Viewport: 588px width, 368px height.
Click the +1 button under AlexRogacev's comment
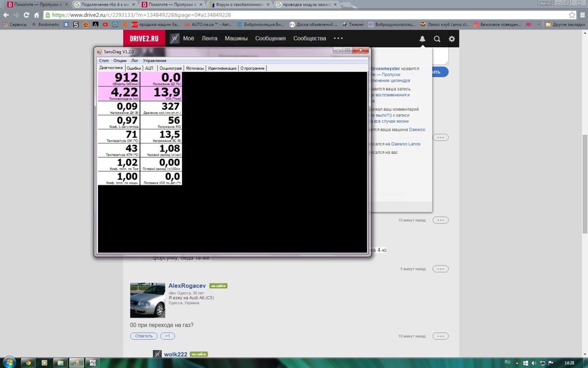tap(168, 336)
